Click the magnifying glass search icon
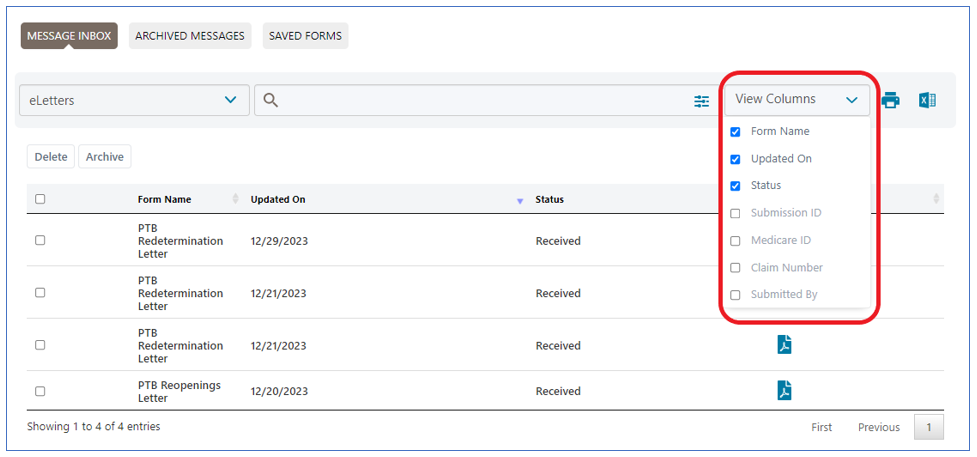Viewport: 977px width, 457px height. click(271, 100)
